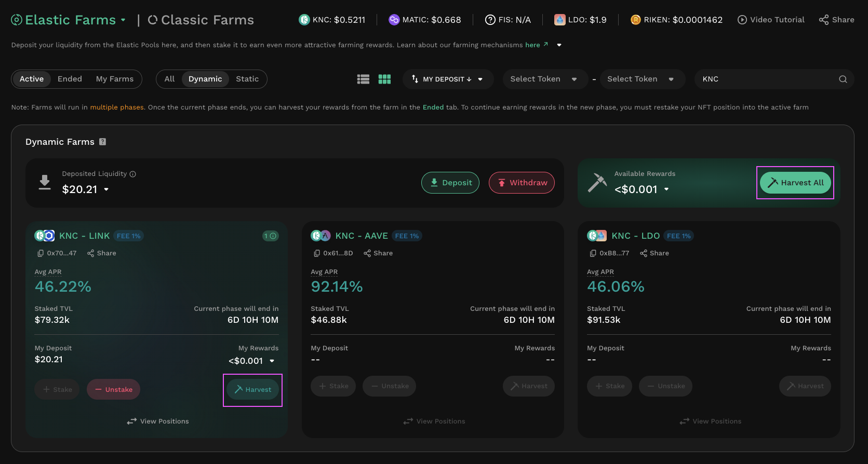The width and height of the screenshot is (868, 464).
Task: Open the Video Tutorial play icon
Action: click(x=742, y=20)
